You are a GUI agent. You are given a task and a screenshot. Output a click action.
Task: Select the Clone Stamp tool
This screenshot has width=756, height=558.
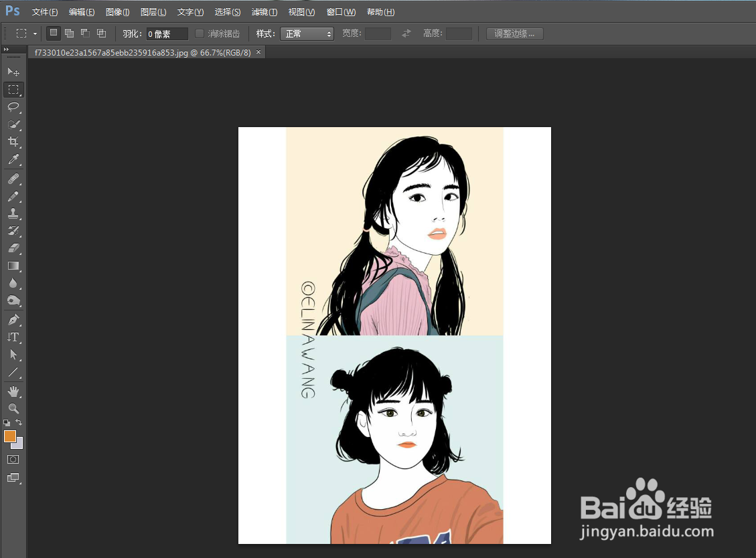click(x=13, y=213)
